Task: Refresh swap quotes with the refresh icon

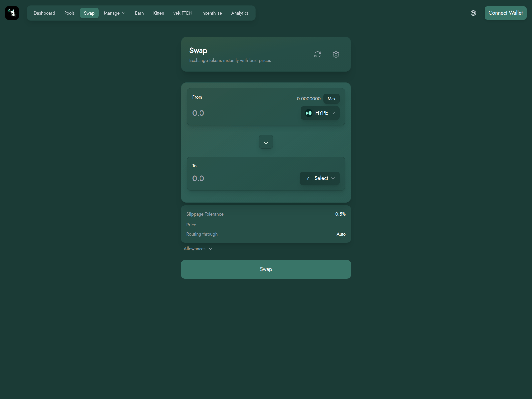Action: (x=318, y=54)
